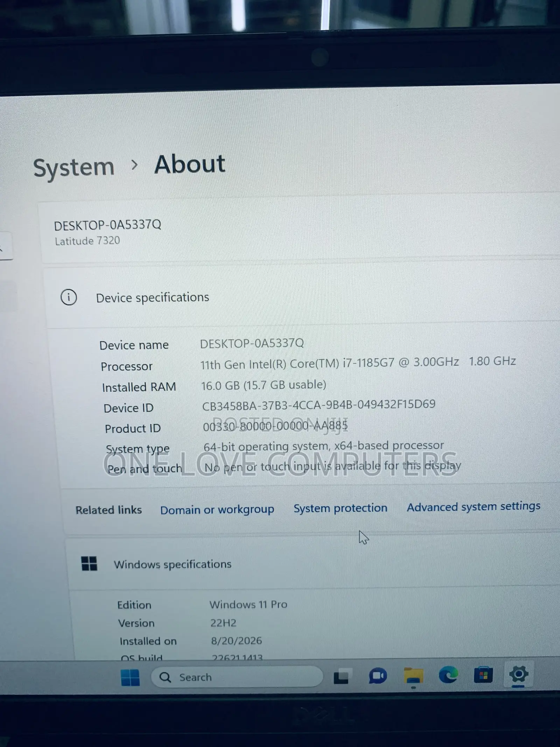Select Device name value 'DESKTOP-0A5337Q' in specifications

coord(252,343)
